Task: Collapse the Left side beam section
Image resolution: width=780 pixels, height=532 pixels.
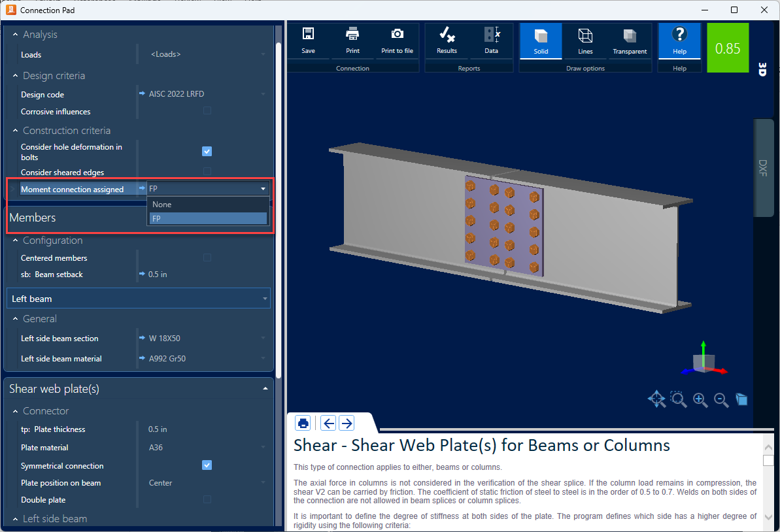Action: (16, 518)
